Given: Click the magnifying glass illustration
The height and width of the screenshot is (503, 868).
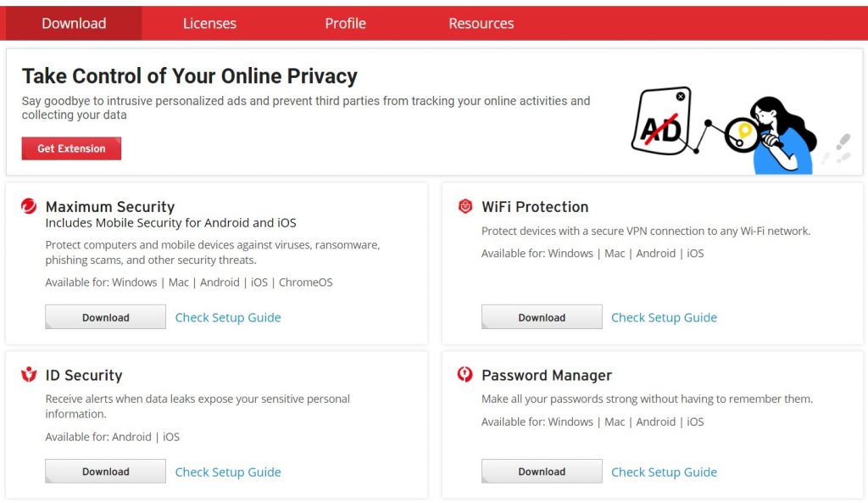Looking at the screenshot, I should point(744,134).
